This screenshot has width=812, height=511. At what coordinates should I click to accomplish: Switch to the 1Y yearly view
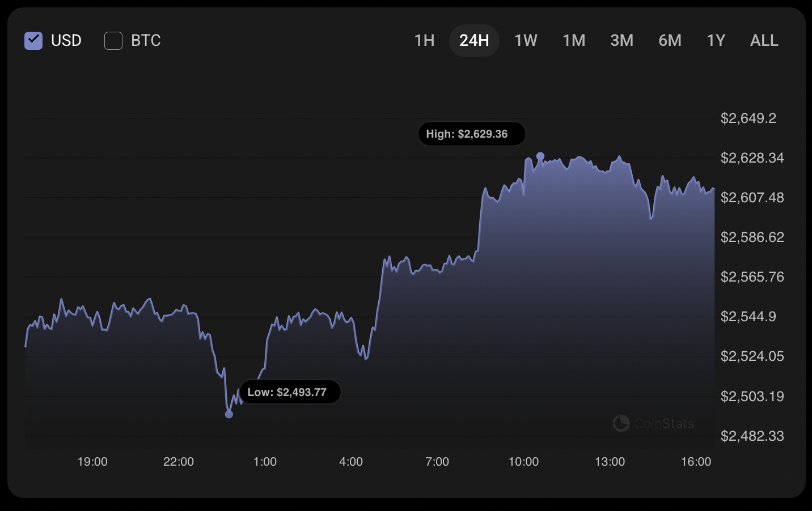[716, 40]
